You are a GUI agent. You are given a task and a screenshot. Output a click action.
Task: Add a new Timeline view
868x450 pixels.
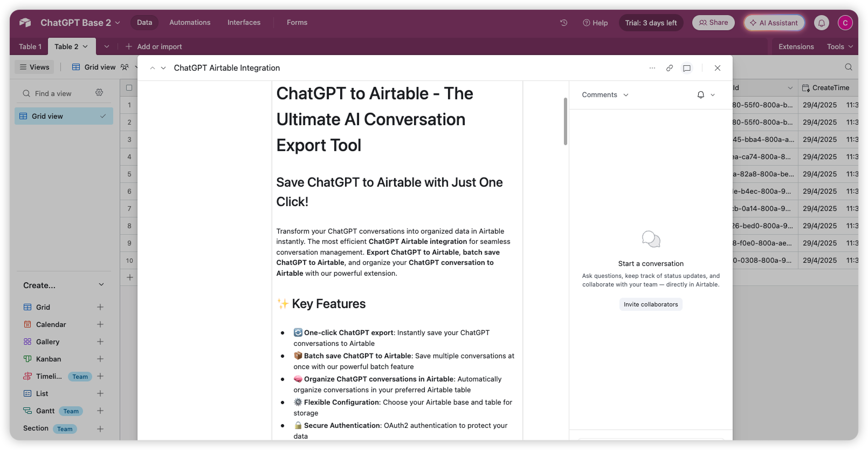(x=100, y=376)
